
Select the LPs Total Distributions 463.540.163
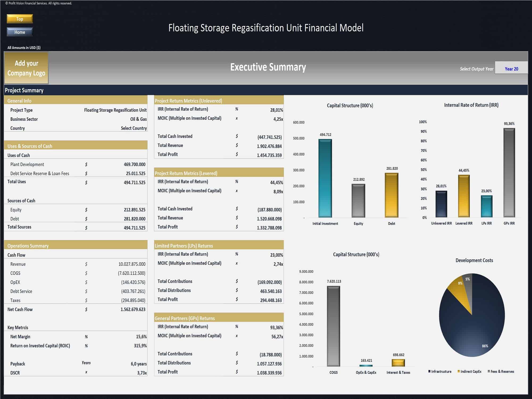(x=271, y=291)
